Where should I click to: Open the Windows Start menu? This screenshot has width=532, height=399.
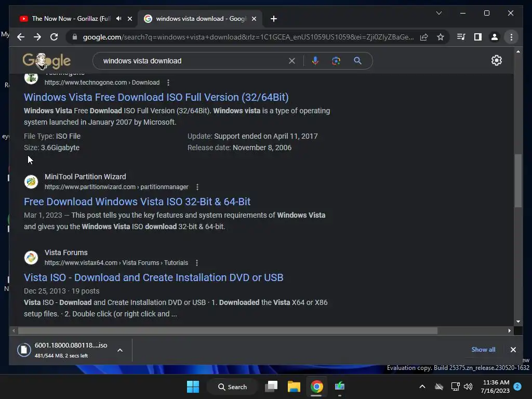pos(193,387)
